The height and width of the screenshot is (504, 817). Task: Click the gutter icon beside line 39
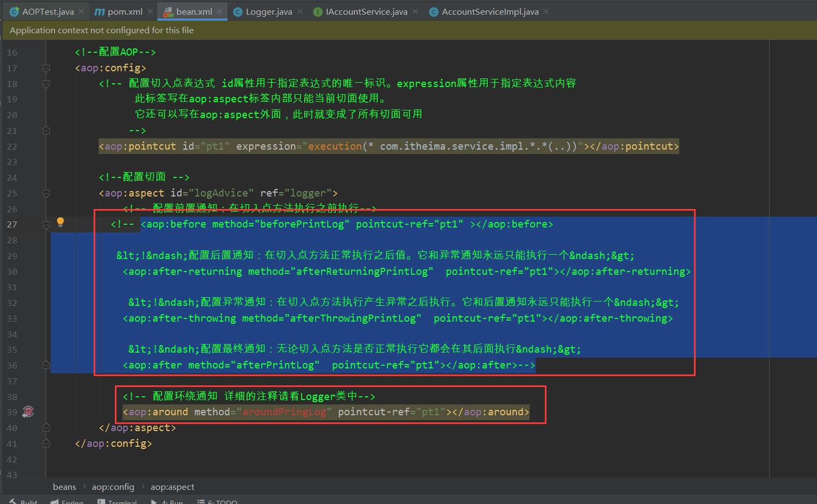click(x=28, y=412)
